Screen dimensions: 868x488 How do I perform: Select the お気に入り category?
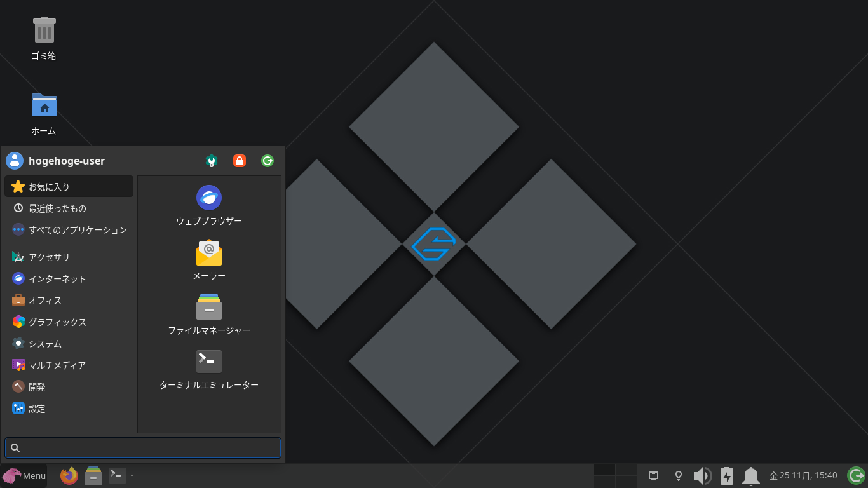coord(69,187)
